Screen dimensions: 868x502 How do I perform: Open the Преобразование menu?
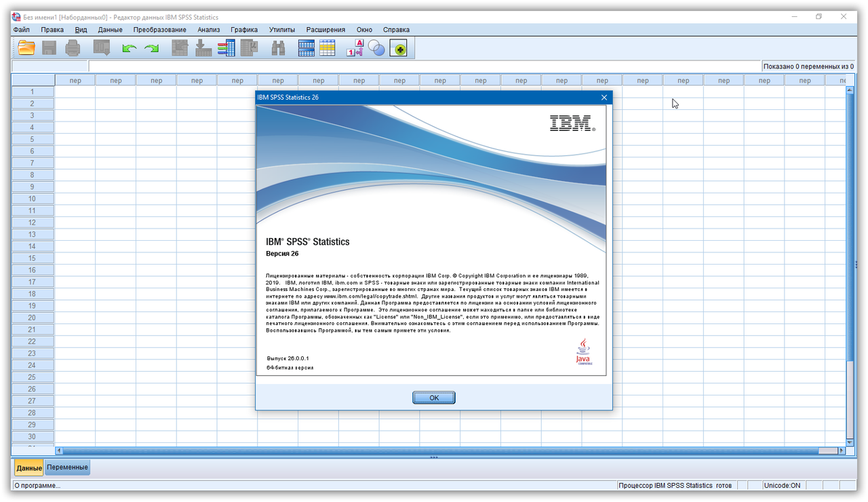(159, 30)
